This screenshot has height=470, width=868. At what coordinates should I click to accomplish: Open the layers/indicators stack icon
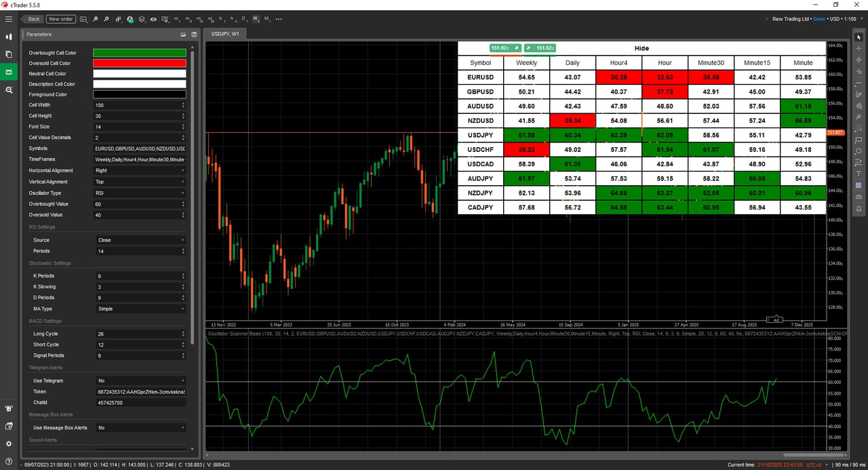click(x=142, y=19)
